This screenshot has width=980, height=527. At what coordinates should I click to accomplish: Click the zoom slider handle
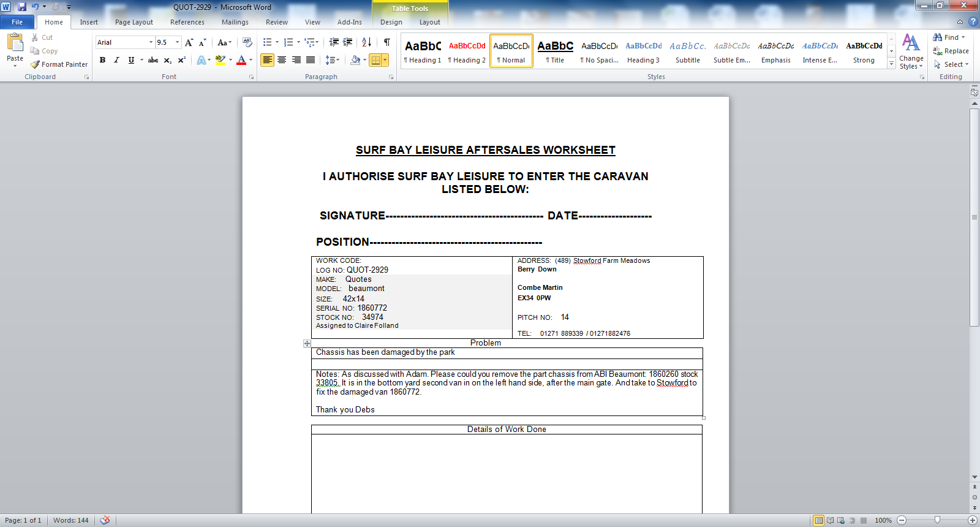point(937,520)
